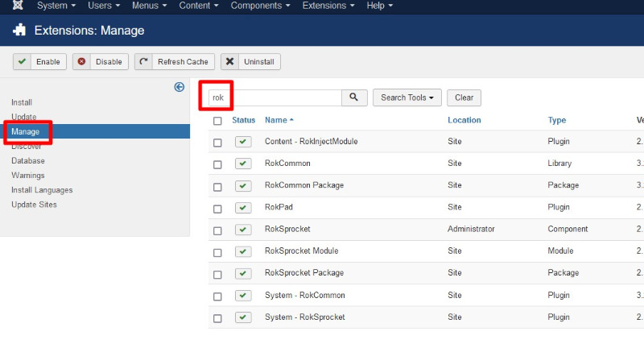Select checkbox for RokSprocket Package
The height and width of the screenshot is (344, 644).
217,275
